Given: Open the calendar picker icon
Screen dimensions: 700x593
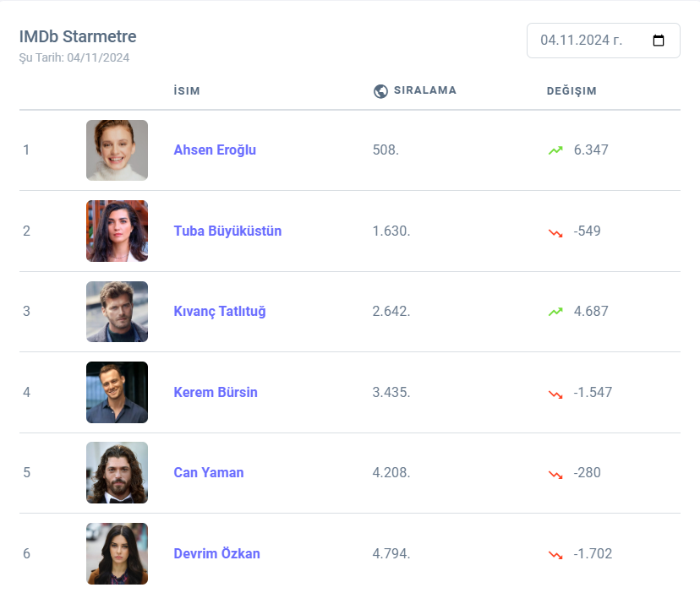Looking at the screenshot, I should coord(659,41).
